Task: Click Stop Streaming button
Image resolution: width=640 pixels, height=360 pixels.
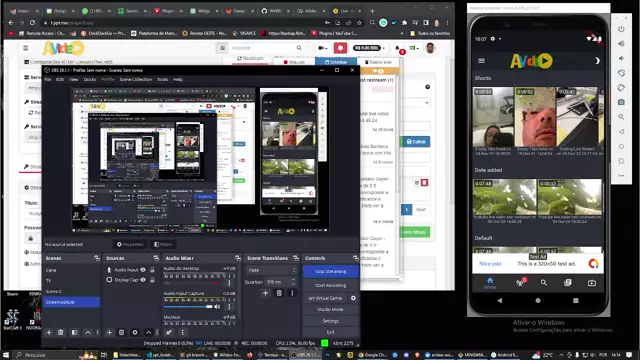Action: tap(331, 271)
